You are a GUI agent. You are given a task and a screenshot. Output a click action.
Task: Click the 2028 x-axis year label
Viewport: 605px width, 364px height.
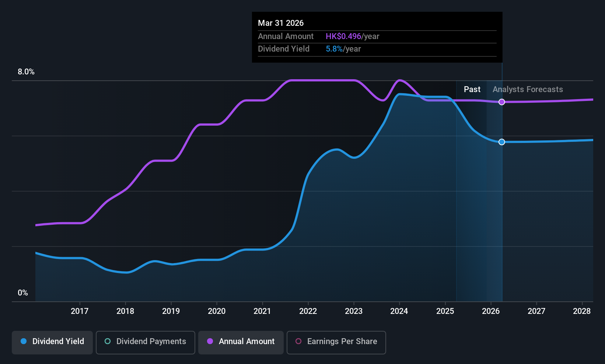pyautogui.click(x=582, y=311)
